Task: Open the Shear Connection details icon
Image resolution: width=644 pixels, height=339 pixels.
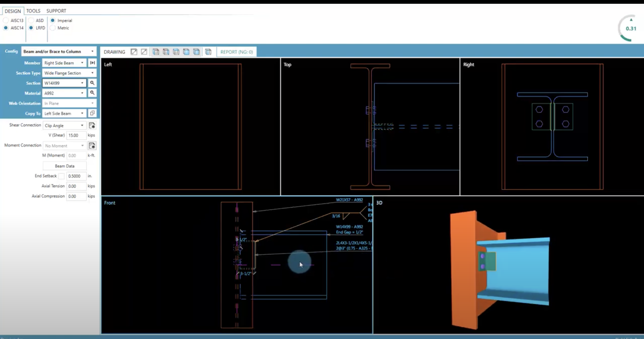Action: pos(92,125)
